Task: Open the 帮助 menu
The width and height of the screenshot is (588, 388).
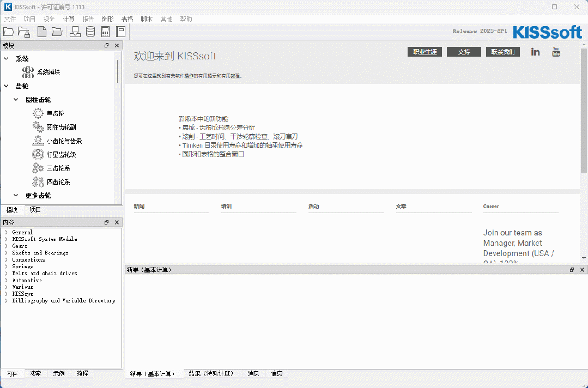Action: tap(186, 19)
